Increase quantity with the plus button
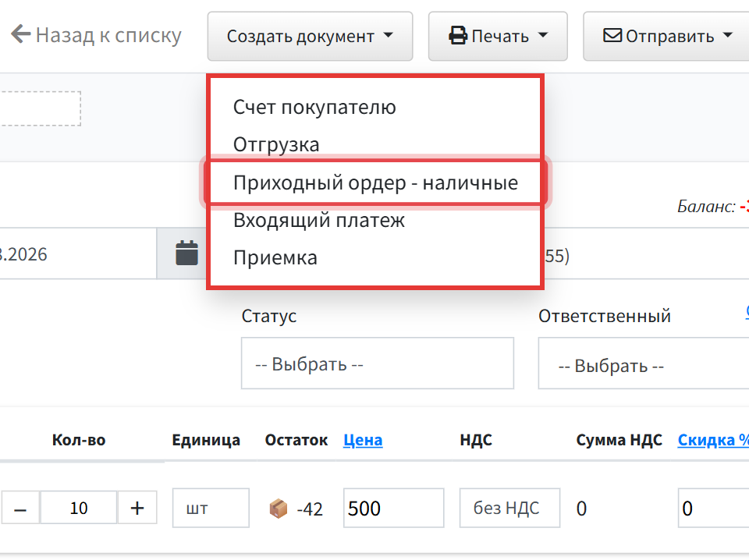Image resolution: width=749 pixels, height=560 pixels. (x=137, y=508)
